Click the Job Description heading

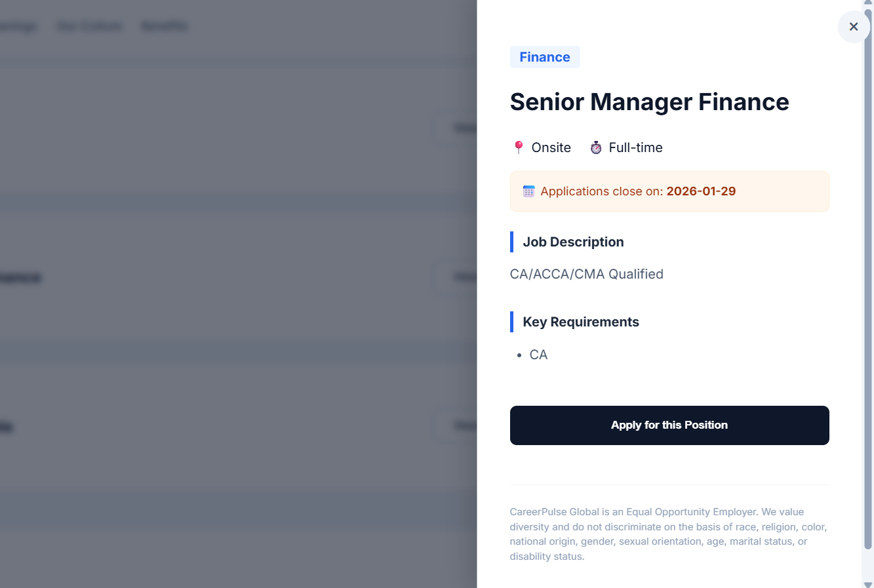coord(572,242)
